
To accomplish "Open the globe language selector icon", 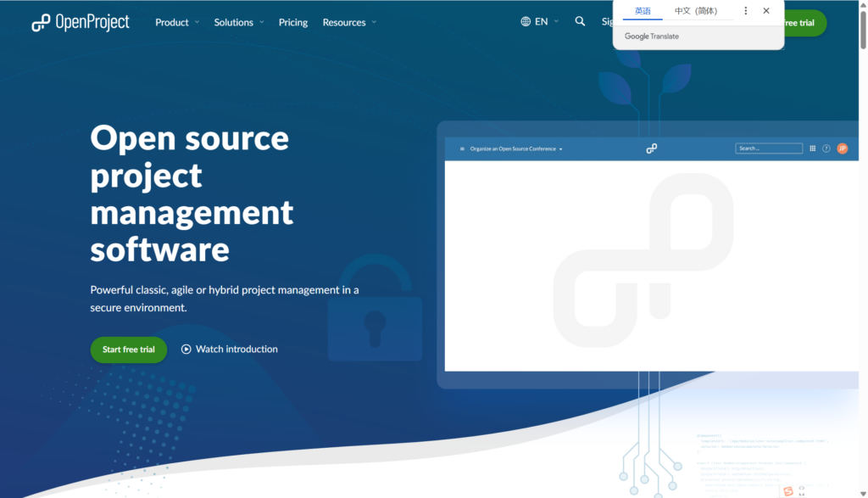I will click(525, 21).
